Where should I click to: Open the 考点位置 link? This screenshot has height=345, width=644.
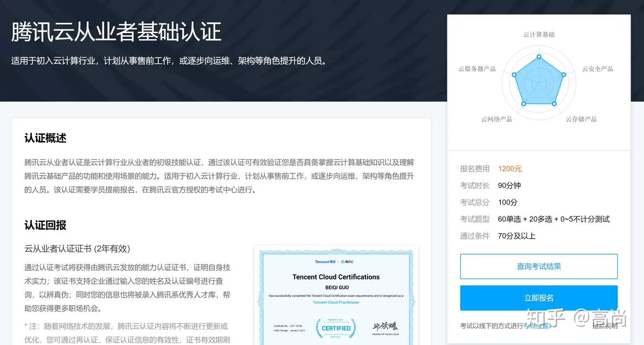point(538,326)
